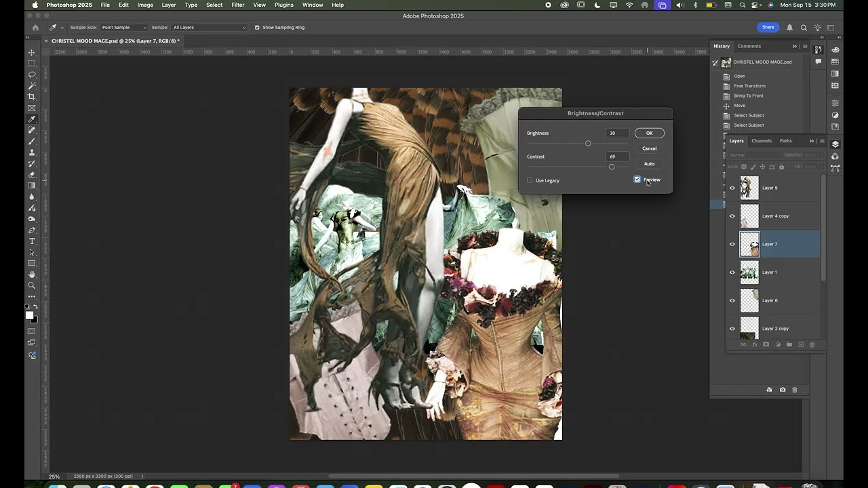Collapse the Layers panel group arrows
The width and height of the screenshot is (868, 488).
click(x=812, y=141)
